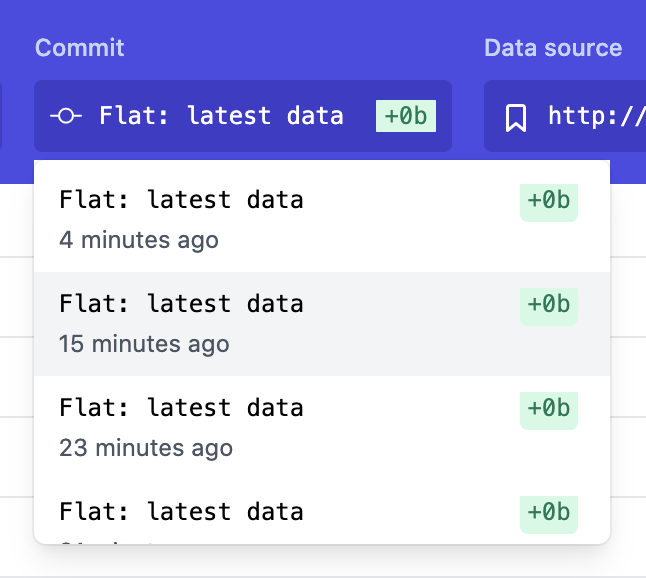
Task: Open the Data source http:// dropdown
Action: pos(565,116)
